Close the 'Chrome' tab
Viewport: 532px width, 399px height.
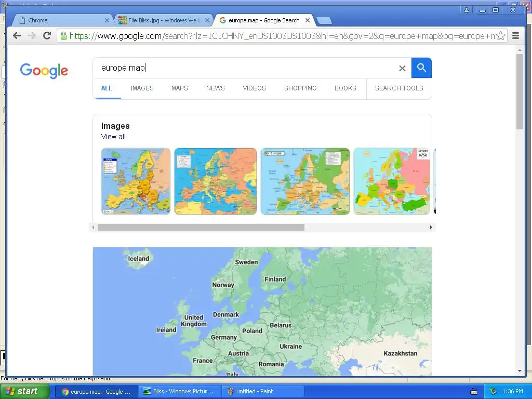[107, 20]
